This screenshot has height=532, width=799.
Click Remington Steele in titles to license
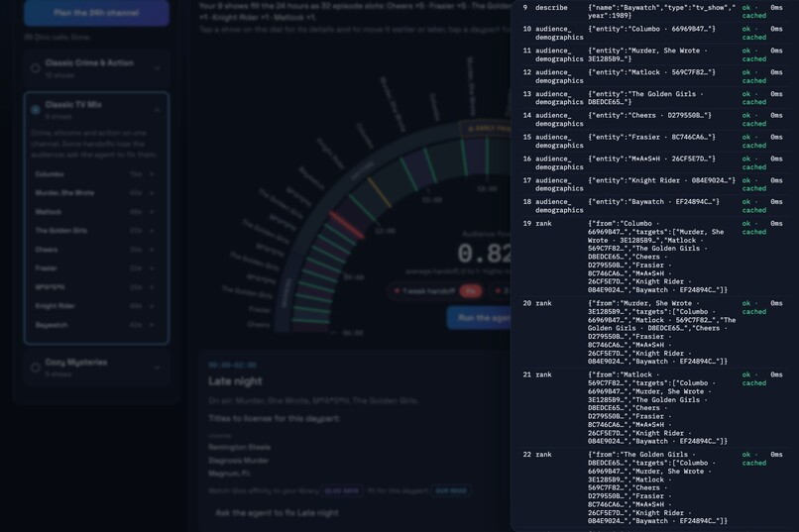240,447
